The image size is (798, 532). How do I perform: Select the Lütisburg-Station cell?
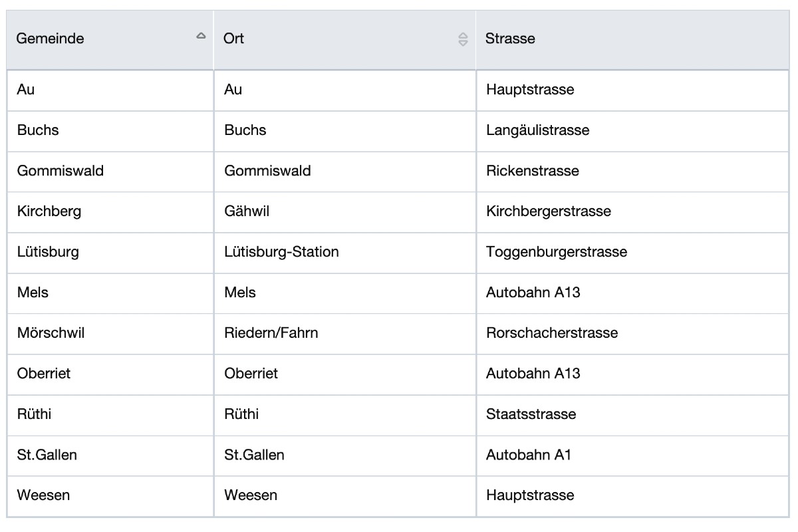tap(281, 252)
